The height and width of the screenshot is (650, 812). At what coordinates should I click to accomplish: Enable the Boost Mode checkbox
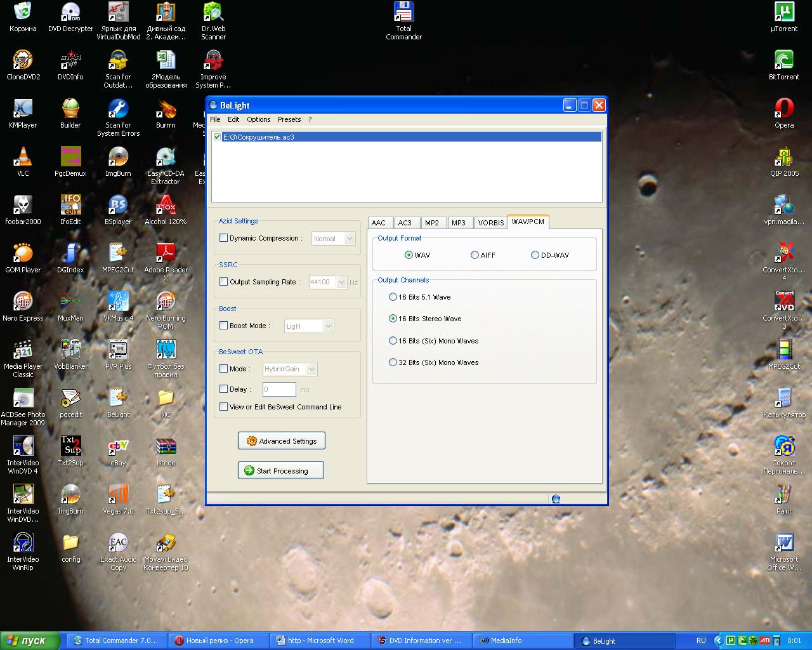tap(223, 326)
